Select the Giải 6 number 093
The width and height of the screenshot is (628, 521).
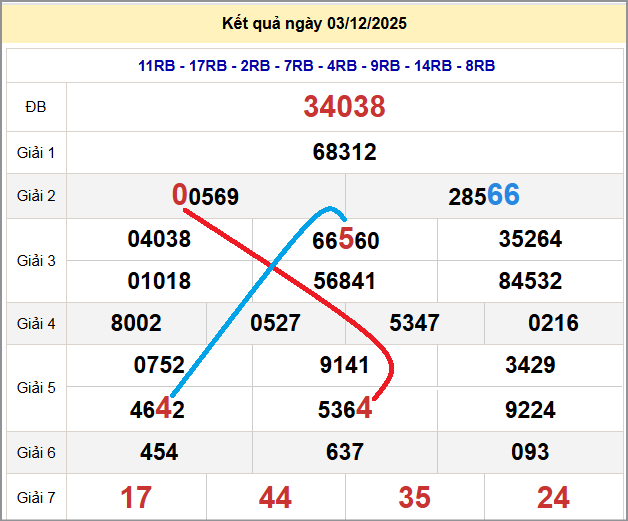pos(530,453)
